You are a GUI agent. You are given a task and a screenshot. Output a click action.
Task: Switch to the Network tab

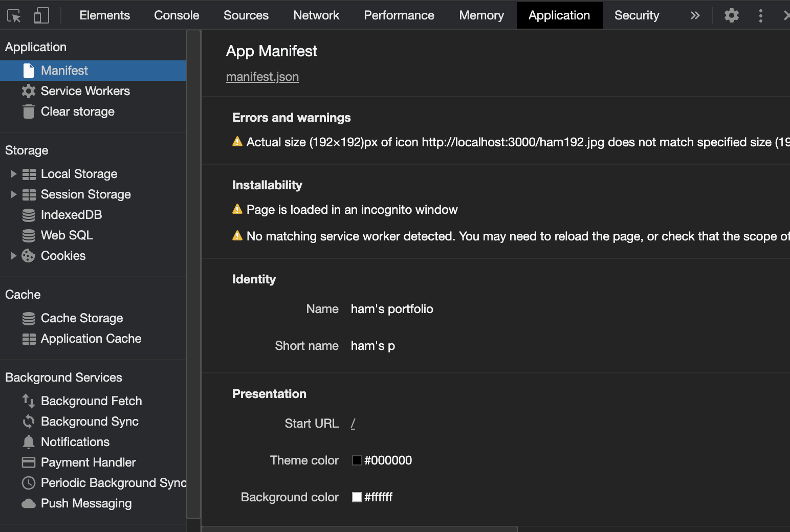(x=316, y=15)
